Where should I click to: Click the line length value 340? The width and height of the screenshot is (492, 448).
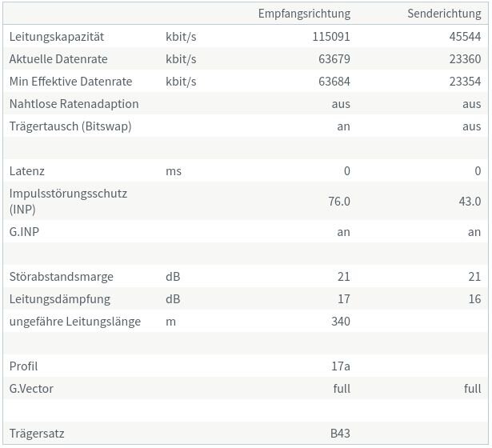coord(340,322)
